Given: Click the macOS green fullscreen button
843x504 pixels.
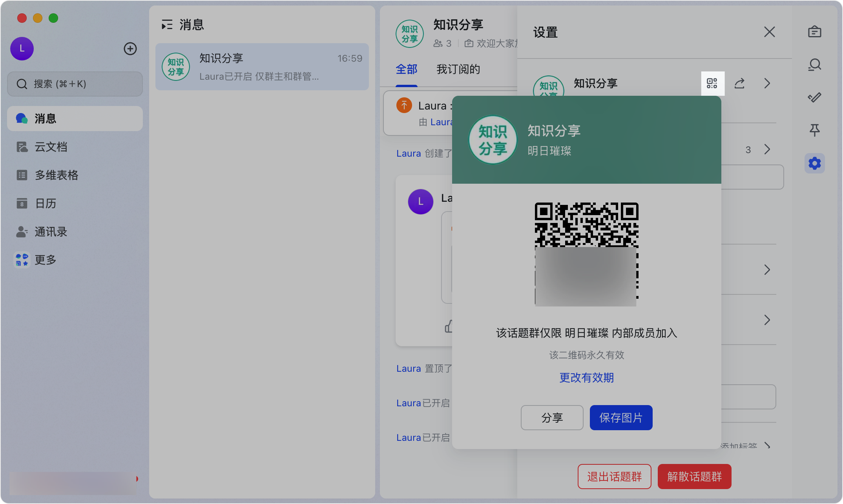Looking at the screenshot, I should click(53, 18).
